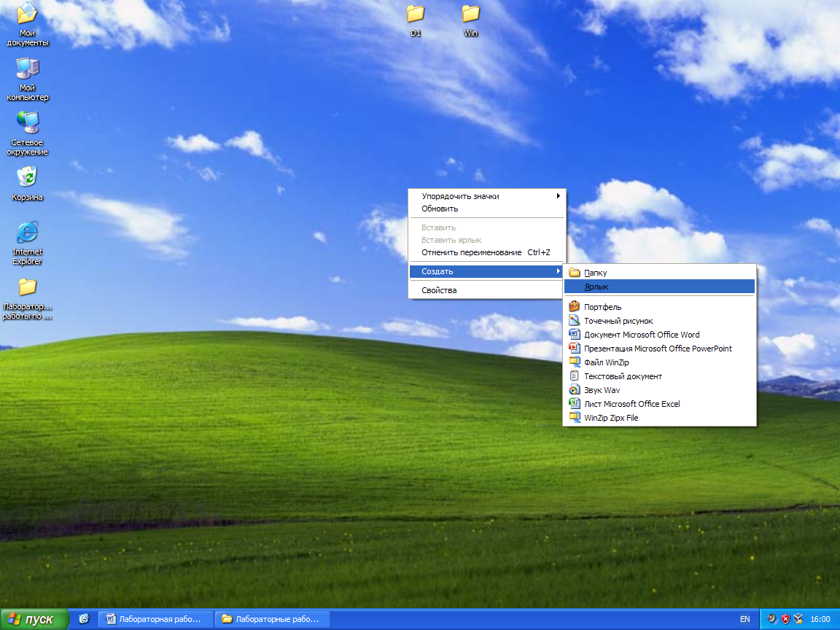Viewport: 840px width, 630px height.
Task: Click the EN language indicator
Action: click(744, 619)
